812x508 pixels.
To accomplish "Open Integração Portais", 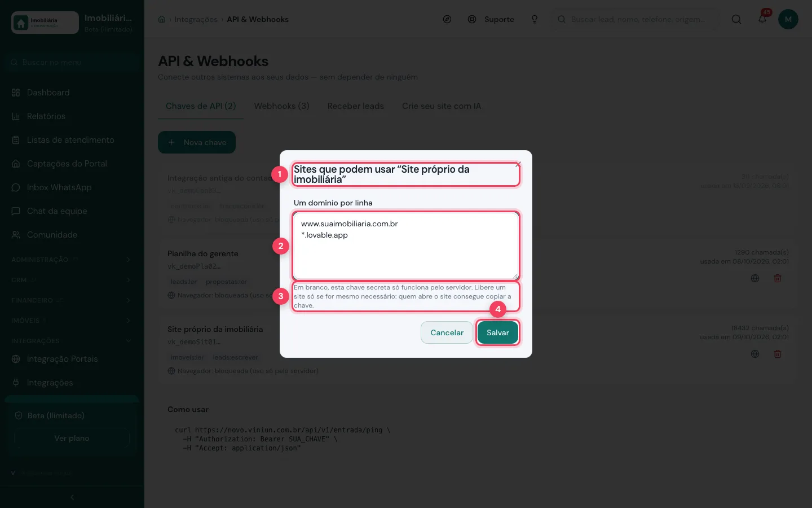I will [72, 359].
